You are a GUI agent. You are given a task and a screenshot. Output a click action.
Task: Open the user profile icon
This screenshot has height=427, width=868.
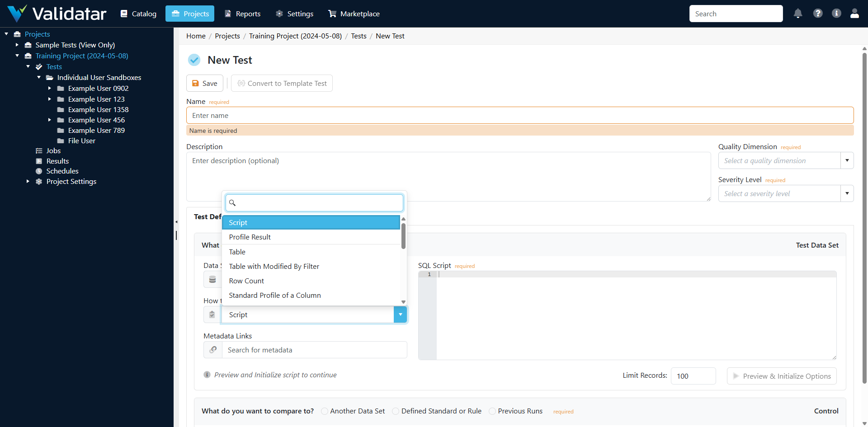pyautogui.click(x=854, y=14)
